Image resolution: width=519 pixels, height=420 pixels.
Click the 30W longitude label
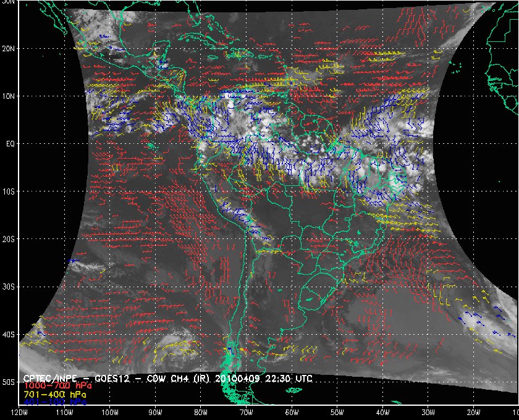(428, 413)
